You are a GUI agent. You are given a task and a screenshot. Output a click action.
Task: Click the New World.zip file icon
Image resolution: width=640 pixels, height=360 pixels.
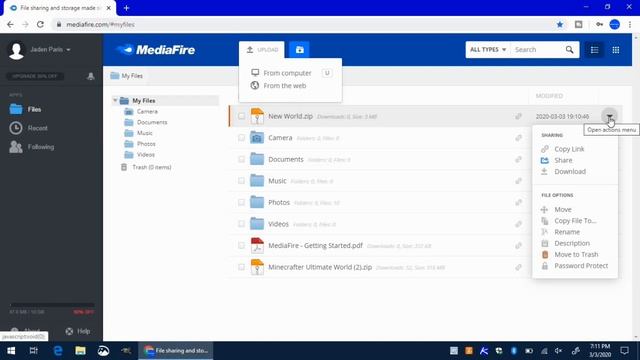pos(257,116)
